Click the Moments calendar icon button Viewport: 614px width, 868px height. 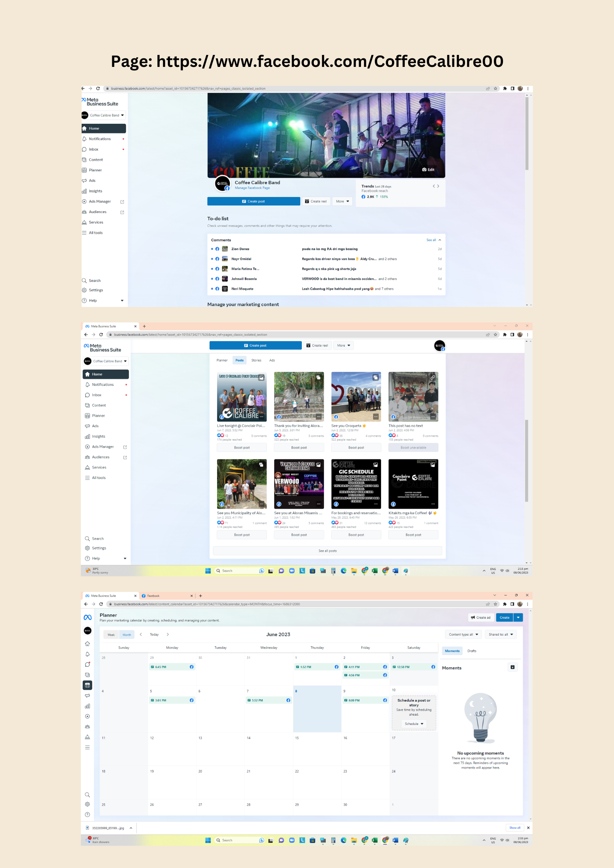(x=513, y=667)
